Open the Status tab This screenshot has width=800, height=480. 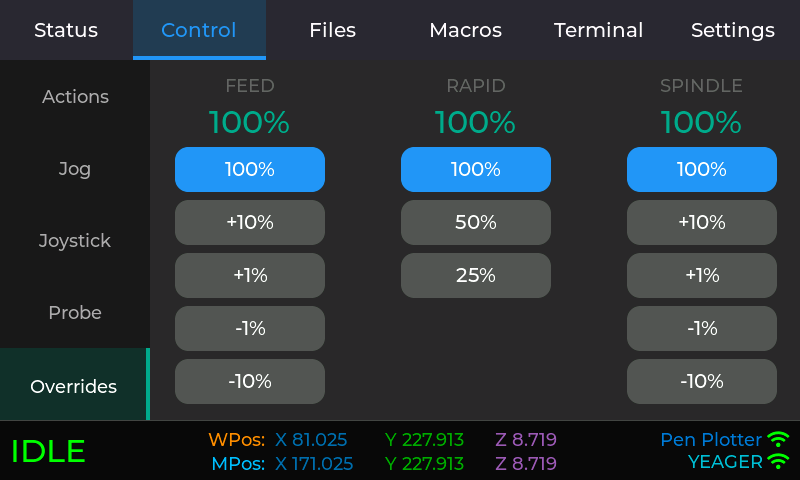(66, 30)
